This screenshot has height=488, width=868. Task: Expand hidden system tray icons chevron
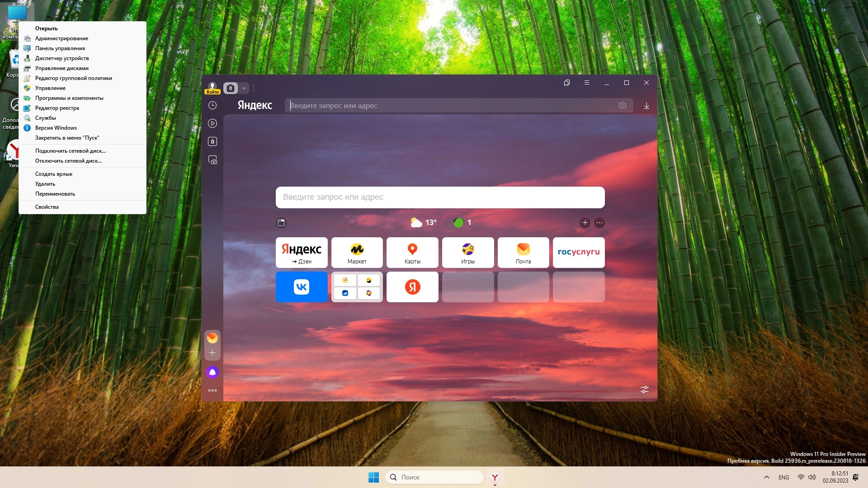point(767,477)
